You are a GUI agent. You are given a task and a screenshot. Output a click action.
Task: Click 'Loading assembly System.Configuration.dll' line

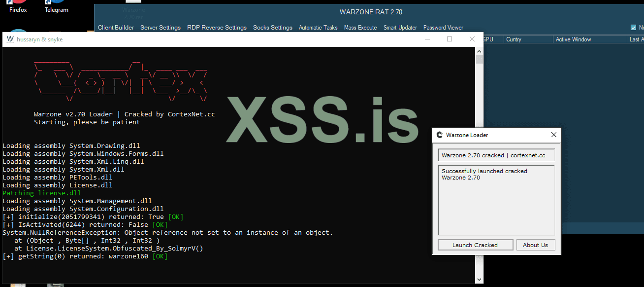pyautogui.click(x=83, y=209)
